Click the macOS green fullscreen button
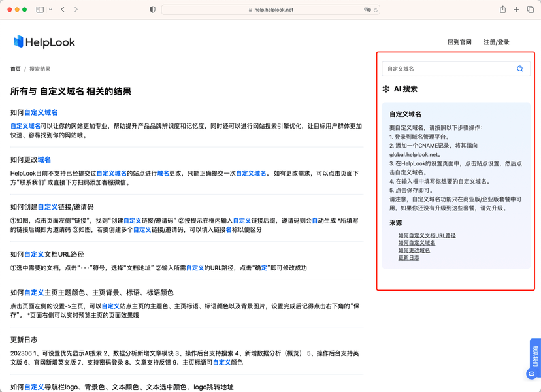The height and width of the screenshot is (392, 541). click(x=24, y=10)
